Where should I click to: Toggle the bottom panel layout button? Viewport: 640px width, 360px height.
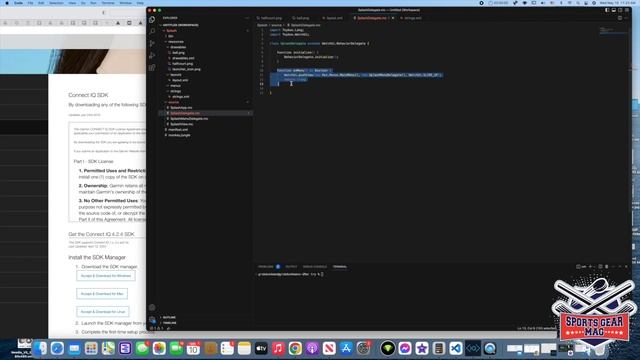pyautogui.click(x=614, y=10)
